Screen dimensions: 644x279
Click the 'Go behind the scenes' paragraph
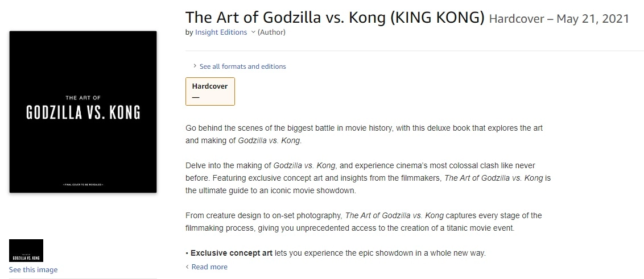tap(364, 134)
